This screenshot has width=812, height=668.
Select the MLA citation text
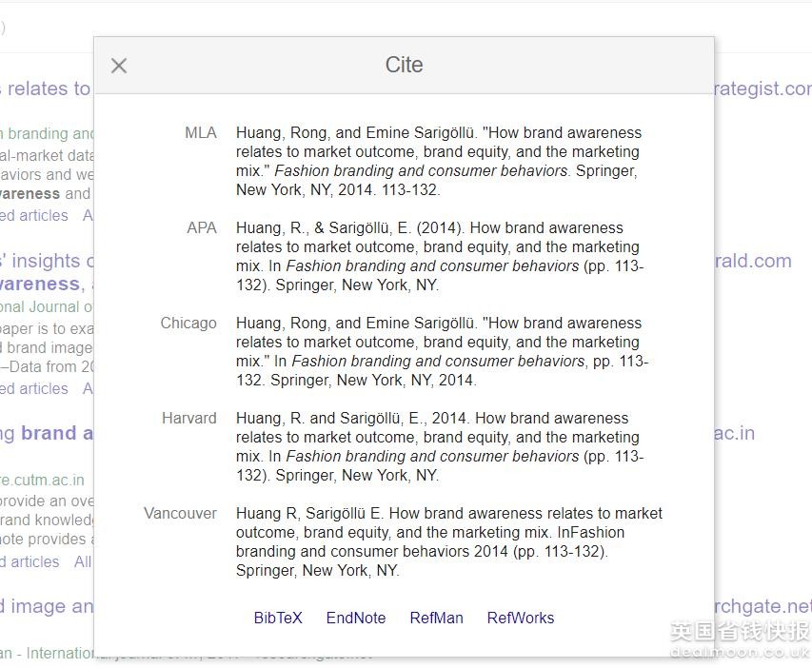point(439,161)
